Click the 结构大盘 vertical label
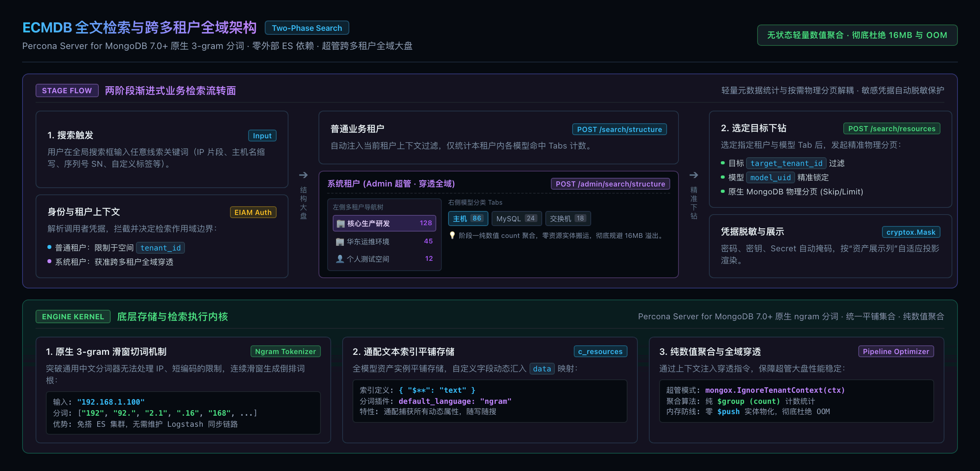The image size is (980, 471). [303, 203]
